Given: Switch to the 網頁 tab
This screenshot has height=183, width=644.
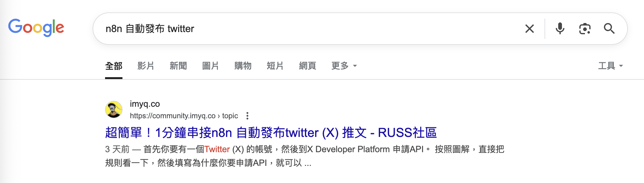Looking at the screenshot, I should coord(307,66).
